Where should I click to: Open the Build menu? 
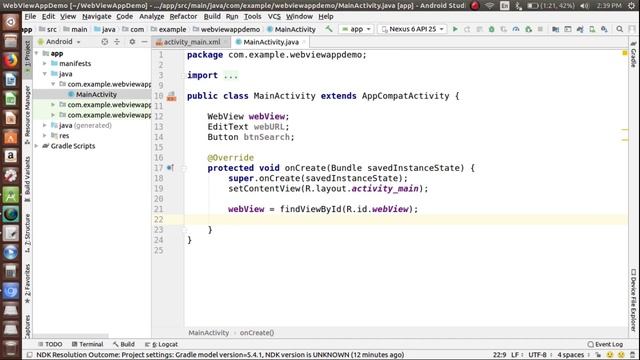(212, 16)
